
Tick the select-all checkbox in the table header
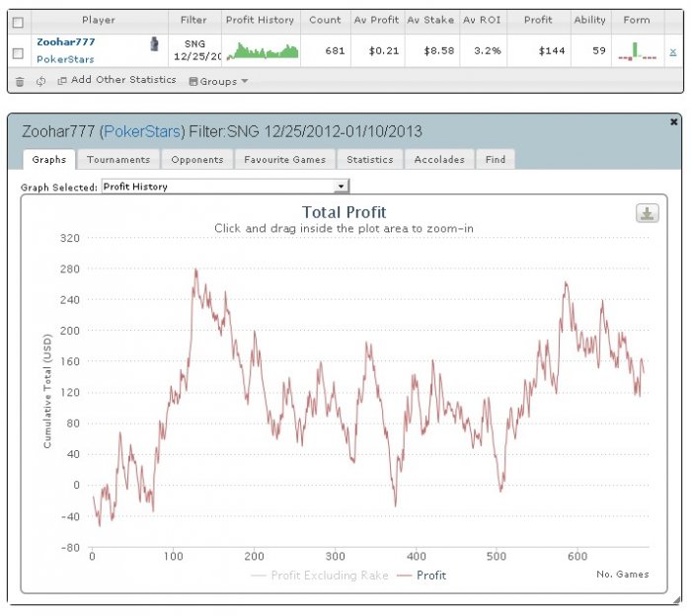[x=18, y=21]
